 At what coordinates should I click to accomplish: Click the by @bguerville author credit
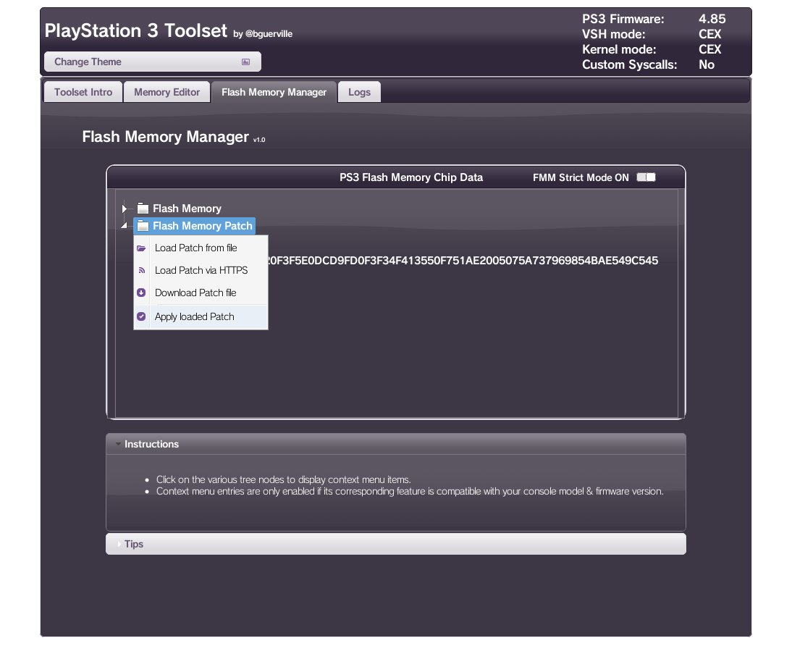click(263, 34)
